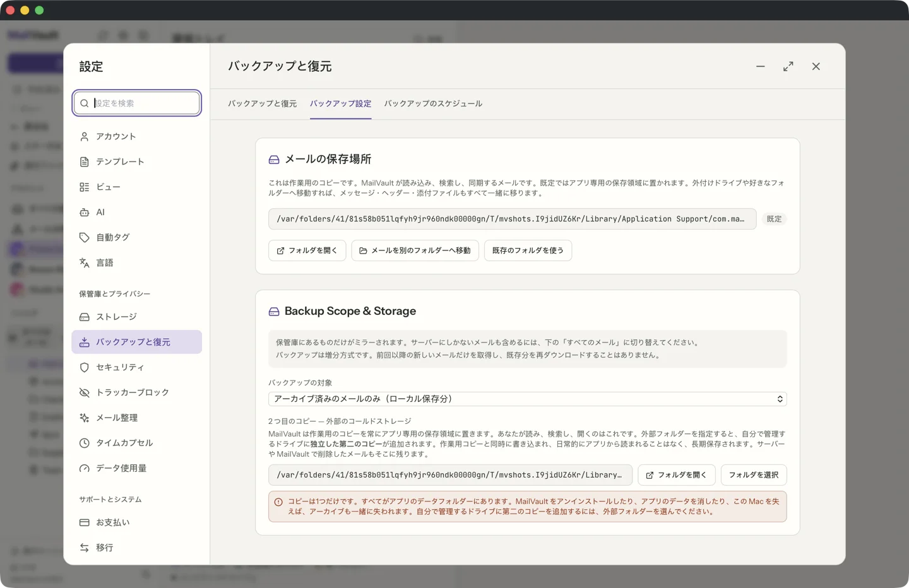Open セキュリティ settings
The height and width of the screenshot is (588, 909).
pos(136,367)
